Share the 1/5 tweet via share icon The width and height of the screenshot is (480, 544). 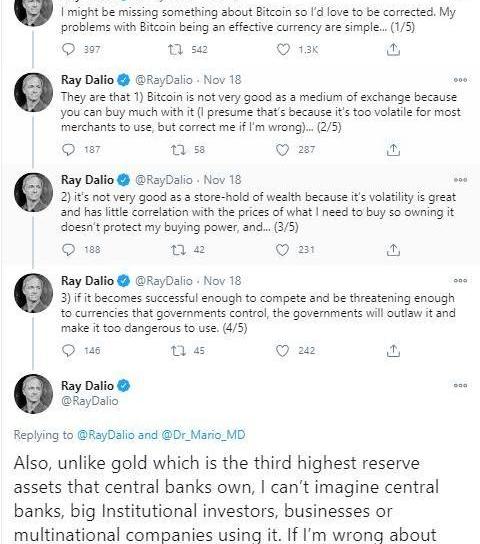tap(393, 50)
